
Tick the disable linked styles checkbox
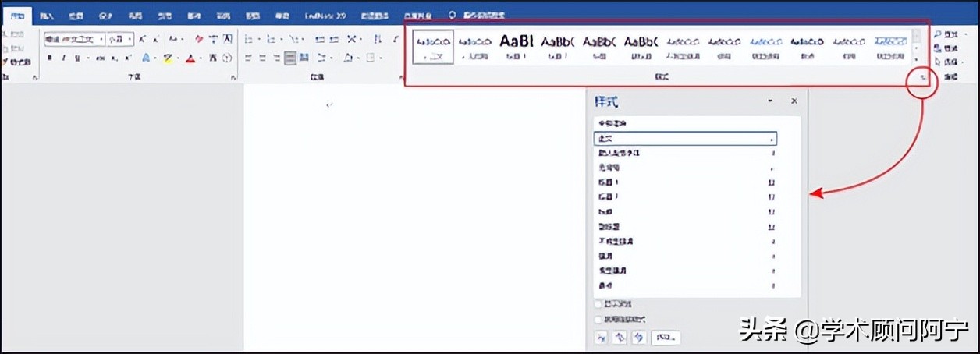tap(598, 320)
